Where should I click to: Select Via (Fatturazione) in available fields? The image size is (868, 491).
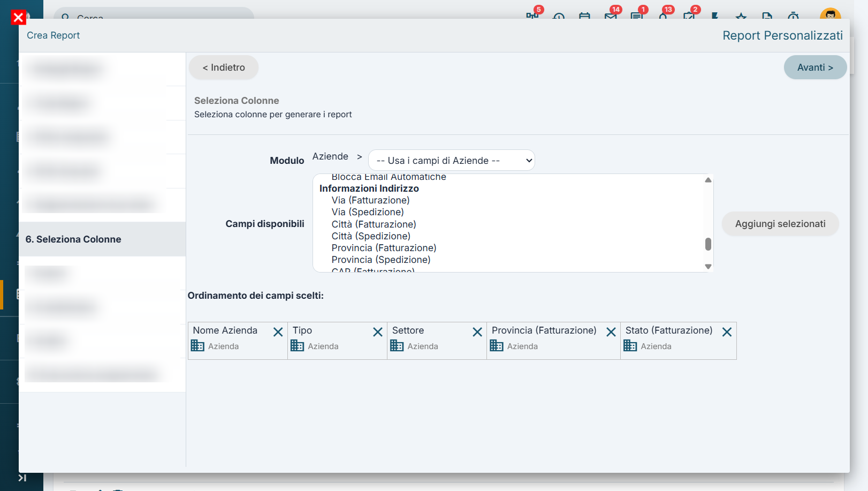370,200
